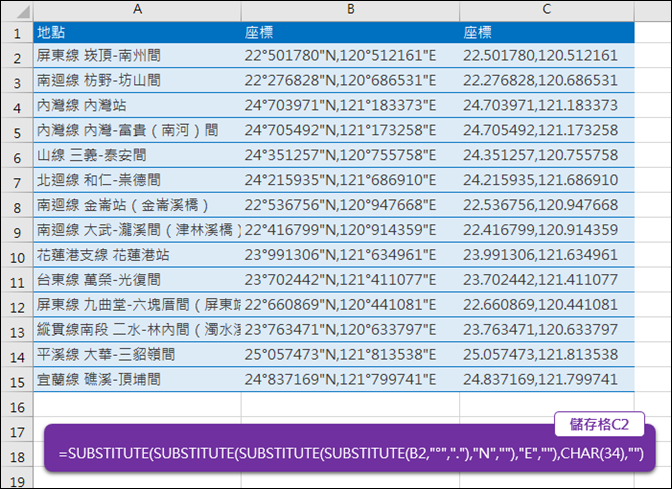This screenshot has height=489, width=672.
Task: Click cell 內灣線 內灣站
Action: (x=137, y=105)
